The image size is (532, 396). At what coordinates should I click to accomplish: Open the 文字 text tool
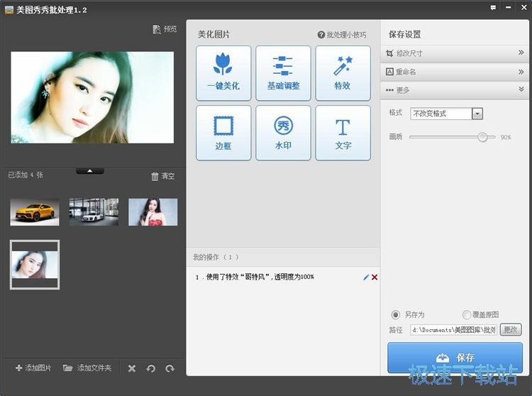point(343,133)
